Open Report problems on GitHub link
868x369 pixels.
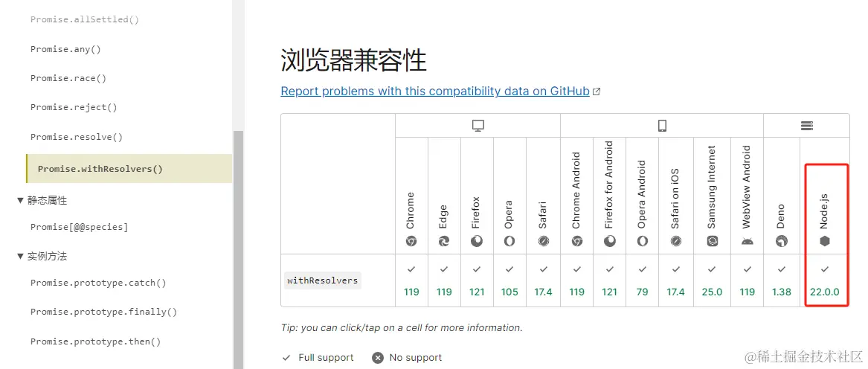pos(434,91)
